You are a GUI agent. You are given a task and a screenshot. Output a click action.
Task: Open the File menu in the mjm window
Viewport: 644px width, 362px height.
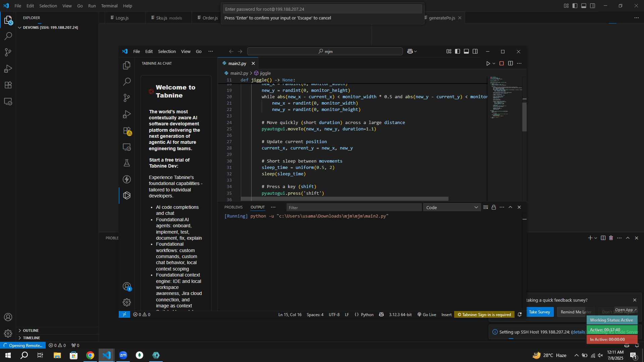tap(137, 51)
